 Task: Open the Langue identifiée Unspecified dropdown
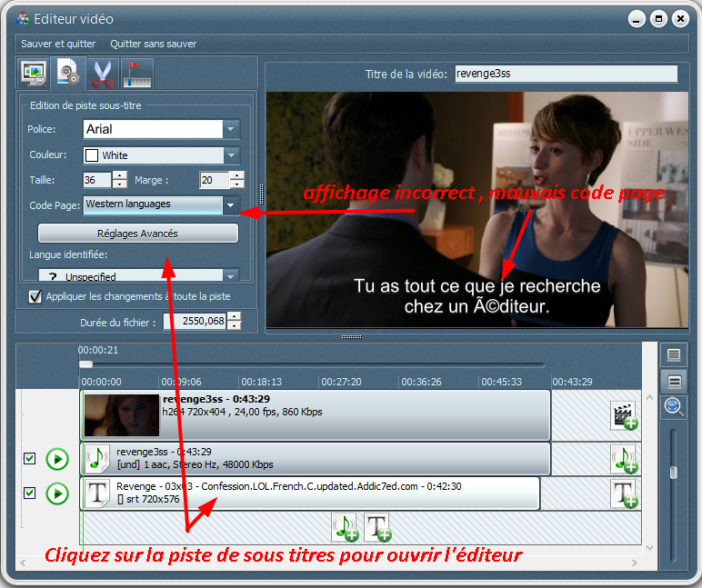pyautogui.click(x=139, y=275)
